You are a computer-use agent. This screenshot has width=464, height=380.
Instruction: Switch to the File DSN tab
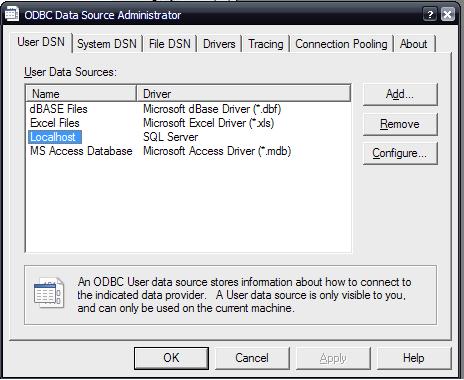coord(170,44)
